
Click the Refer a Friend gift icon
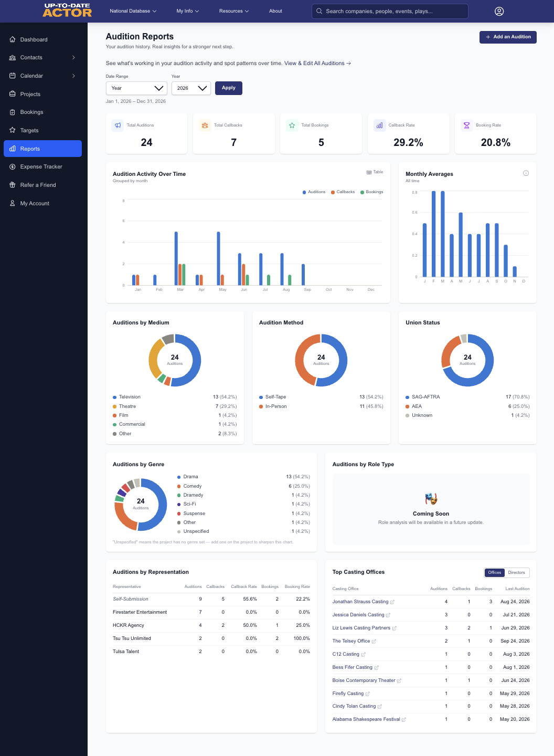pyautogui.click(x=13, y=185)
